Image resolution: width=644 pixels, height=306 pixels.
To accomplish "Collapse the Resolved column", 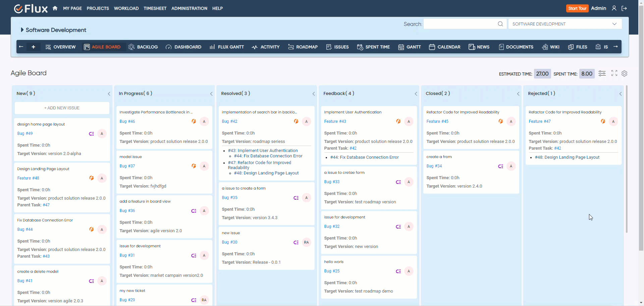I will tap(314, 94).
